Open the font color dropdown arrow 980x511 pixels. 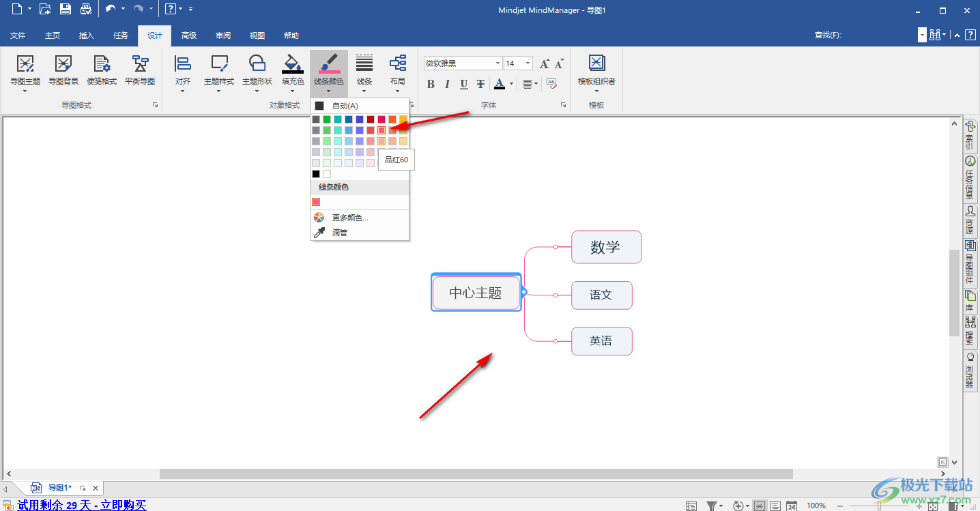(511, 84)
